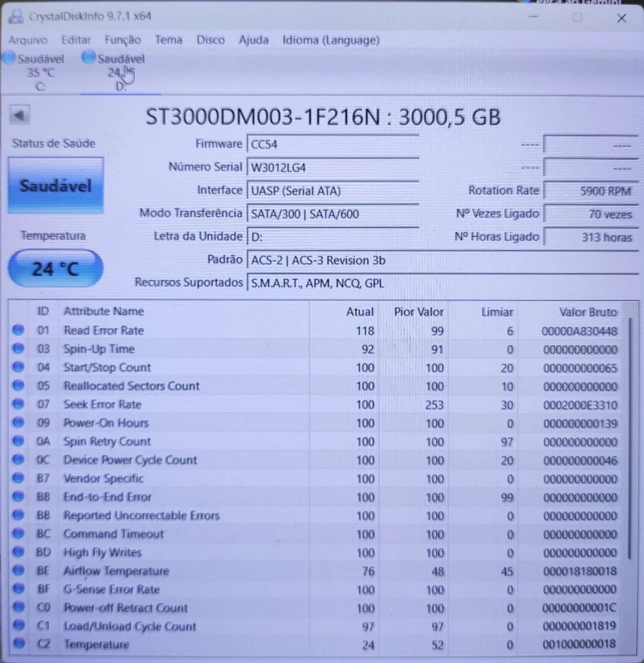
Task: Click status icon of Spin-Up Time row
Action: [18, 349]
